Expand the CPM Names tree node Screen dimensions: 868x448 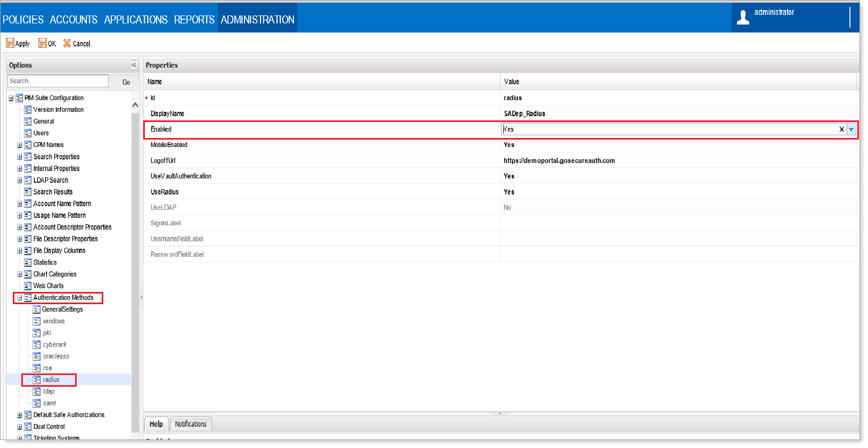coord(19,145)
